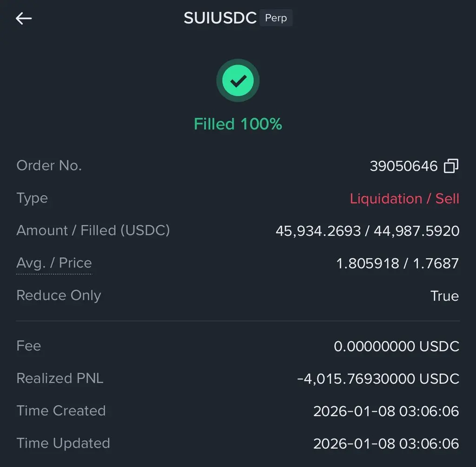Tap the Filled 100% status text
This screenshot has height=467, width=476.
tap(238, 124)
